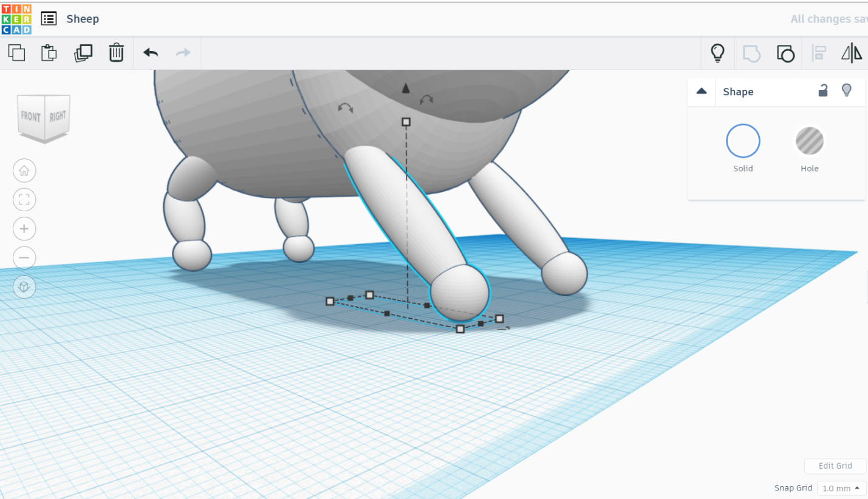Delete the selected shape
The width and height of the screenshot is (868, 499).
(116, 53)
